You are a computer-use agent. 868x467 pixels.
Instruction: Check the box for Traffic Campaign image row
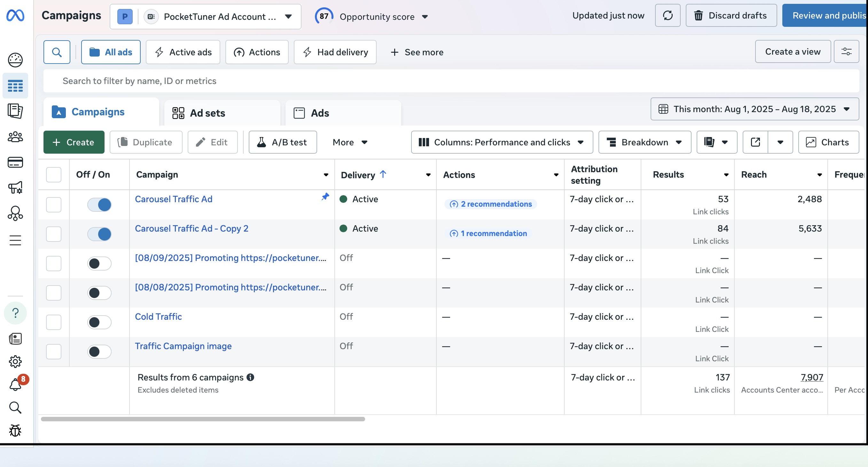(54, 351)
